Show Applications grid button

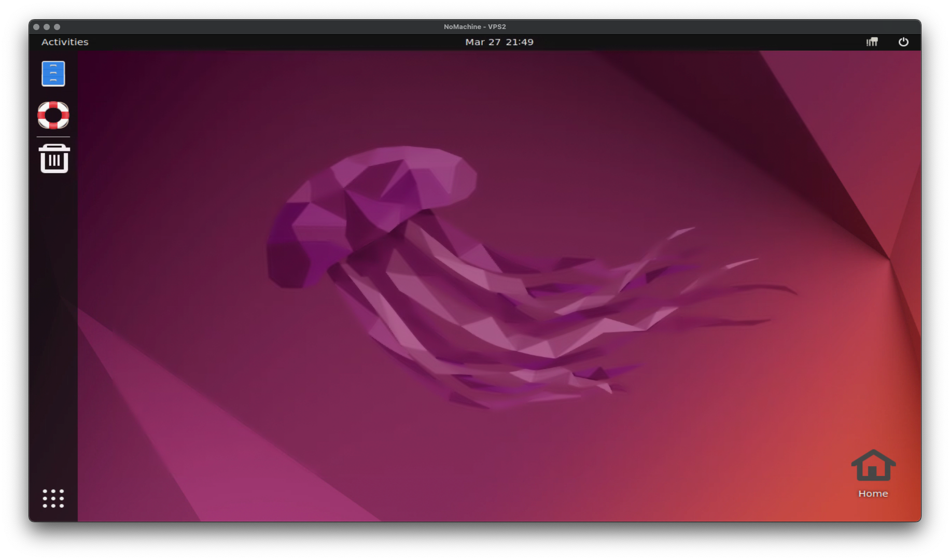[x=53, y=498]
